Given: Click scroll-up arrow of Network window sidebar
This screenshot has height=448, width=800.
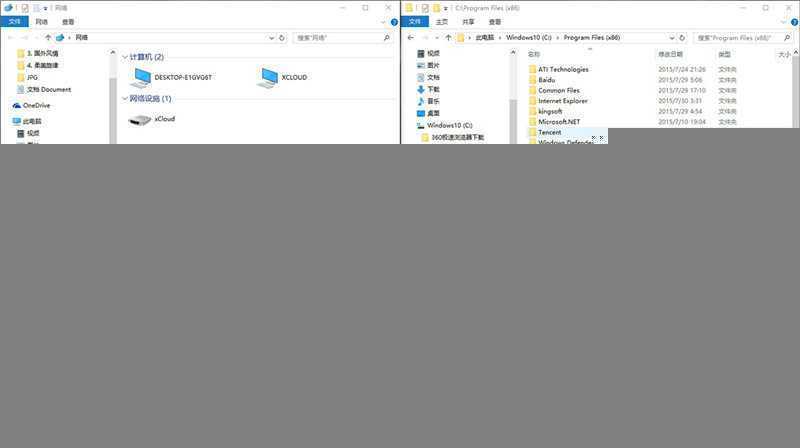Looking at the screenshot, I should pos(112,53).
